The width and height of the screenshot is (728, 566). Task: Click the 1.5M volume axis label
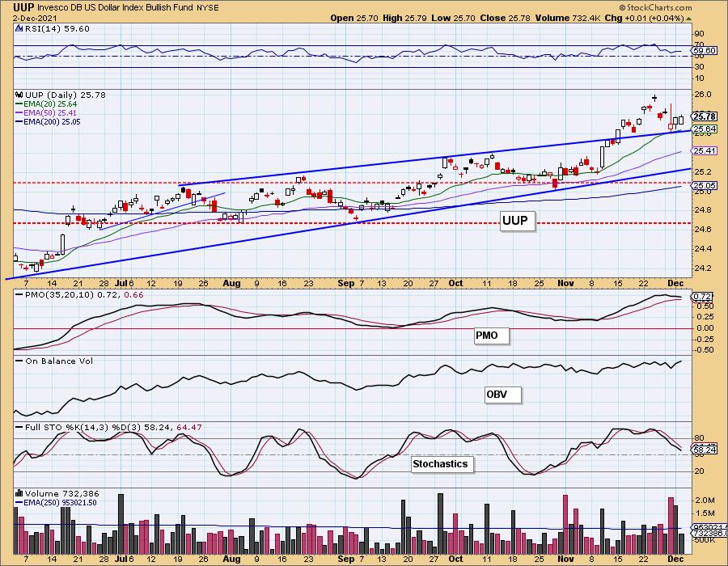click(x=705, y=513)
